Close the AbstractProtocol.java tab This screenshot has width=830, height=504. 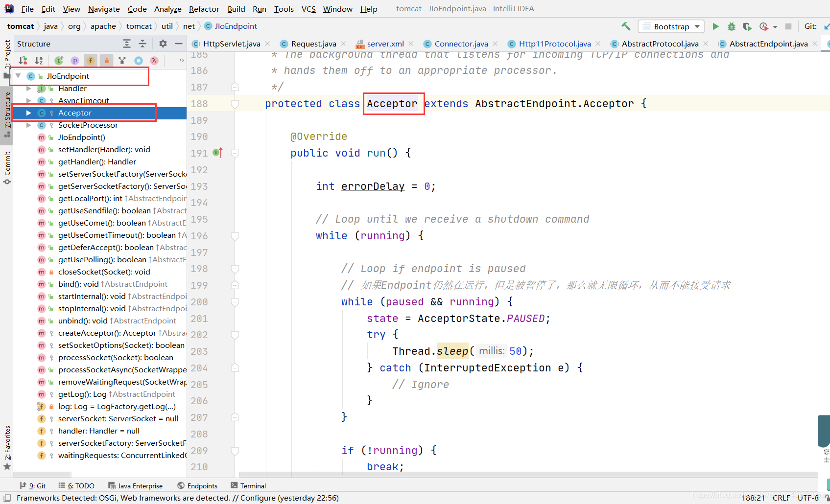(x=706, y=44)
